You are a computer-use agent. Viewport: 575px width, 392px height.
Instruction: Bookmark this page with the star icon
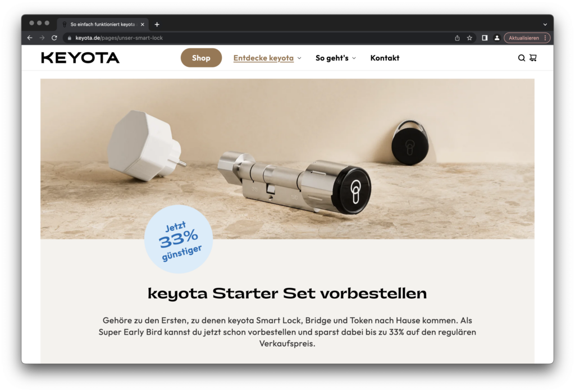(x=469, y=38)
